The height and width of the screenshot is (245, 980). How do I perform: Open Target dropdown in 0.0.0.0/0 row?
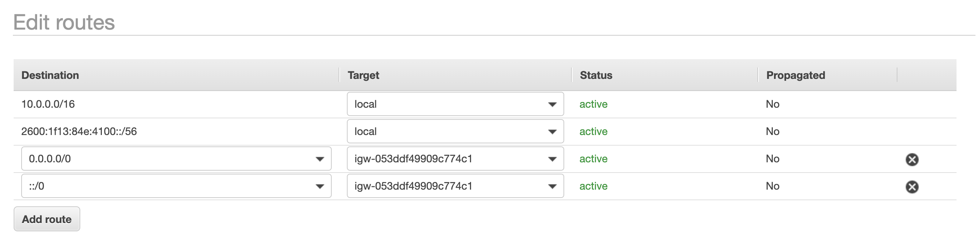coord(455,159)
